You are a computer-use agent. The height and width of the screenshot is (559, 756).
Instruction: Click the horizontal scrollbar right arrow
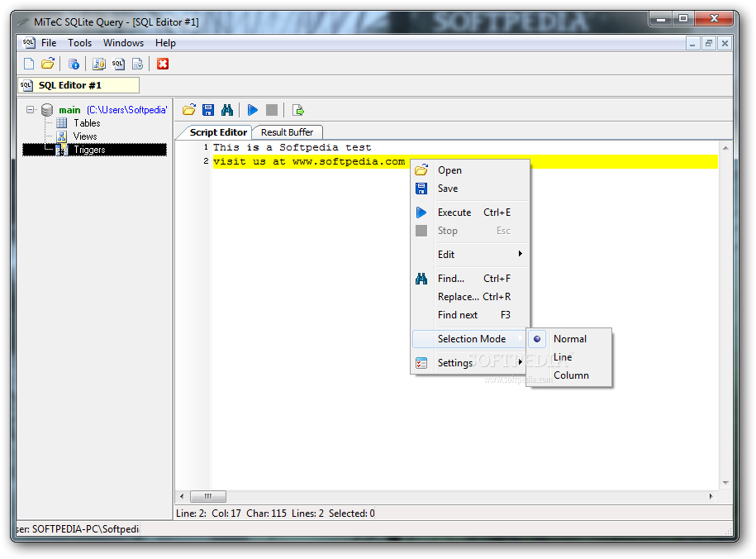[711, 496]
